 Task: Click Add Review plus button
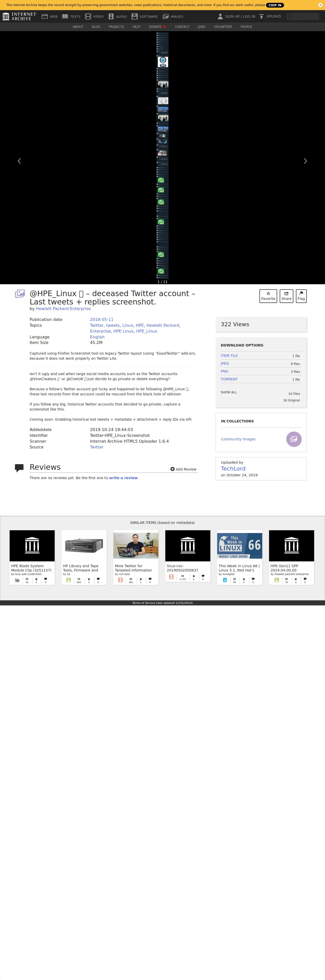(184, 469)
